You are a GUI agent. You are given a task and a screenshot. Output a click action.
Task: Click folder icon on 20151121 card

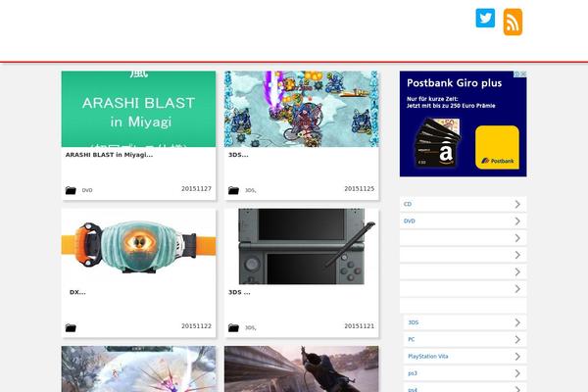coord(233,328)
